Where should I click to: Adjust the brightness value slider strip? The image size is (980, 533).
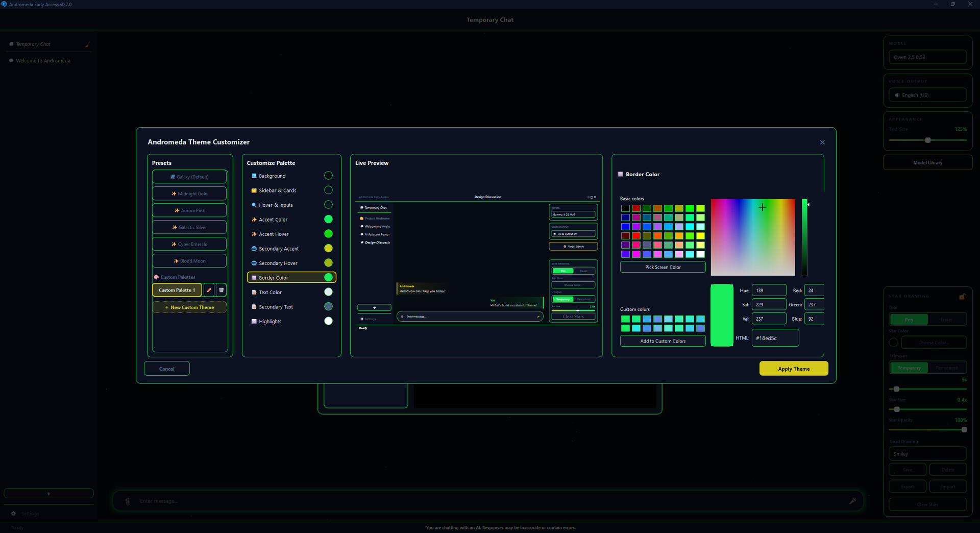click(x=804, y=237)
